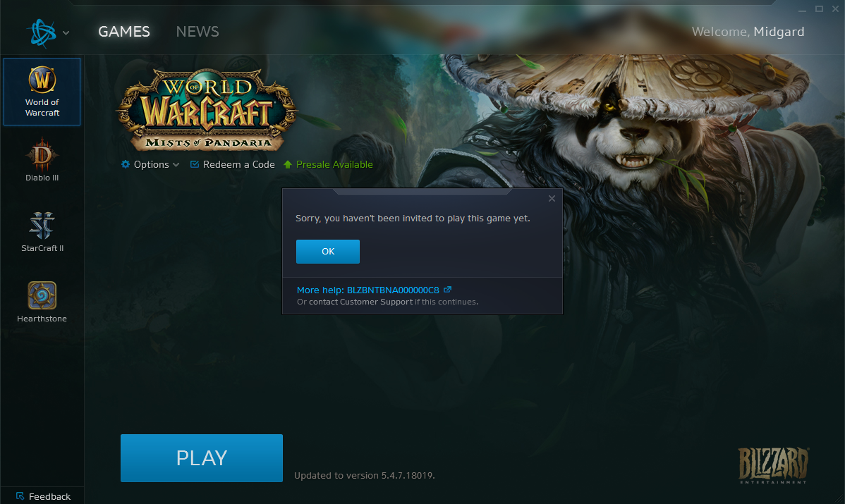Click the Redeem a Code envelope icon
845x504 pixels.
195,164
